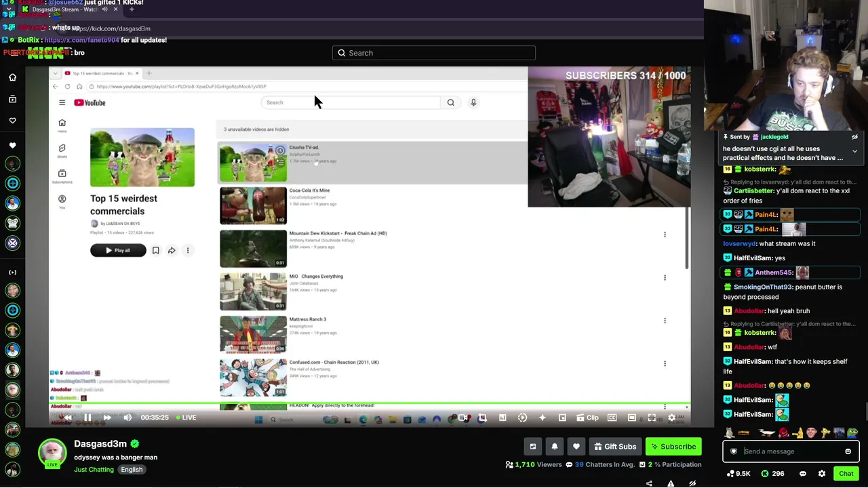868x488 pixels.
Task: Open Coca-Cola It's Mine video thumbnail
Action: point(253,205)
